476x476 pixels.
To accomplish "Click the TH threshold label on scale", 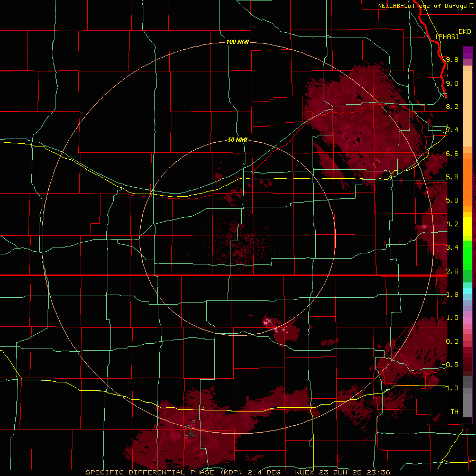I will click(x=454, y=412).
